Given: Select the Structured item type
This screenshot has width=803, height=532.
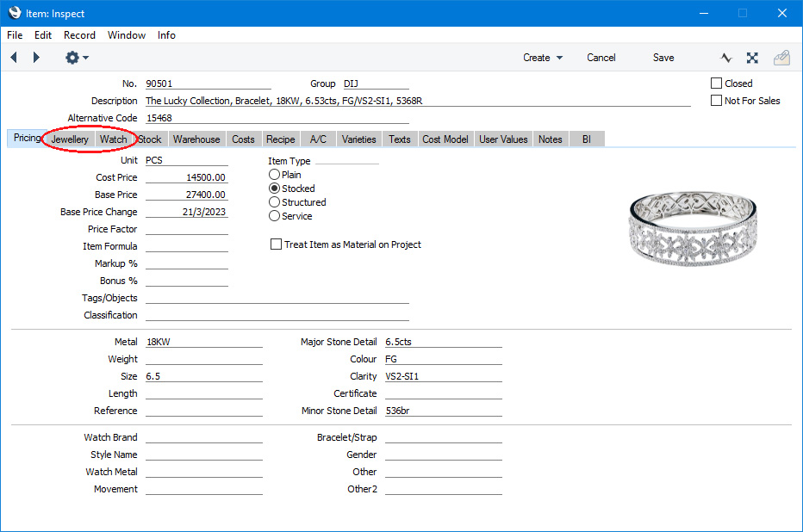Looking at the screenshot, I should click(x=275, y=202).
